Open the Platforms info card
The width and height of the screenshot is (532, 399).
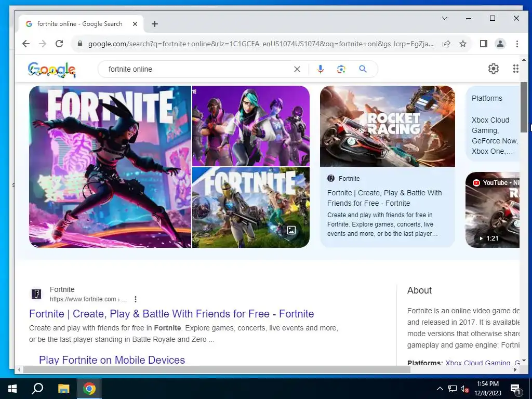click(x=493, y=124)
